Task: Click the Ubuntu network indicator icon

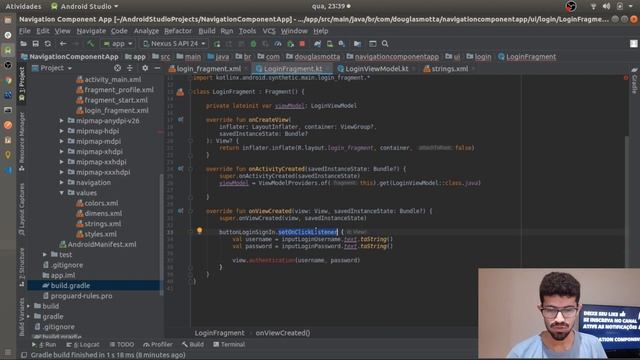Action: (x=593, y=6)
